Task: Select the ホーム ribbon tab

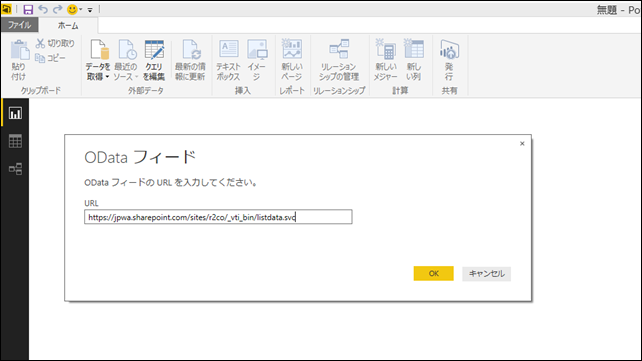Action: (68, 25)
